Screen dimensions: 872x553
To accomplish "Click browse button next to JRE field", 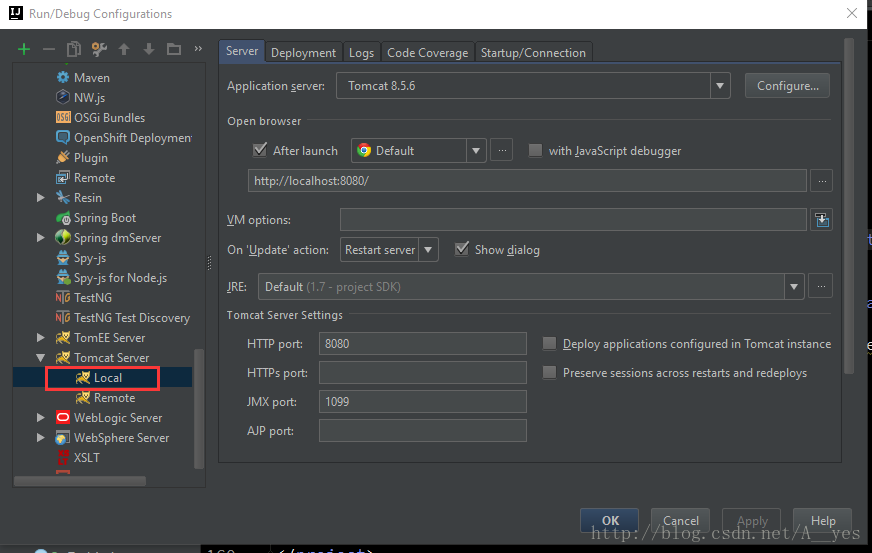I will tap(821, 287).
